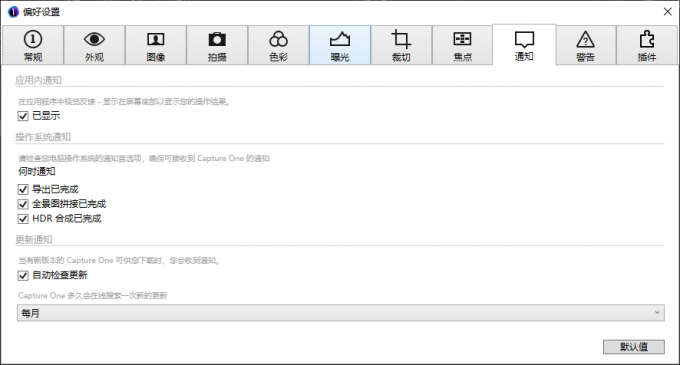Image resolution: width=680 pixels, height=365 pixels.
Task: Toggle the 已显示 in-app notification checkbox
Action: [23, 116]
